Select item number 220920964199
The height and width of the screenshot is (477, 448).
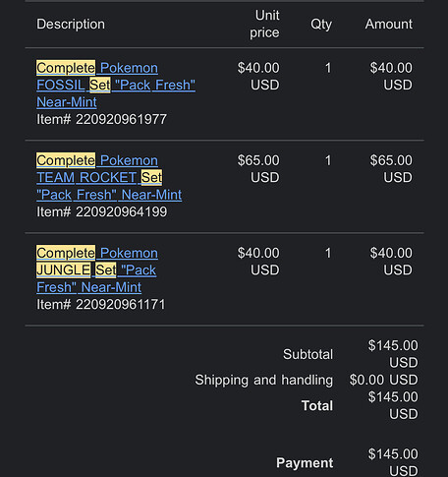tap(101, 211)
